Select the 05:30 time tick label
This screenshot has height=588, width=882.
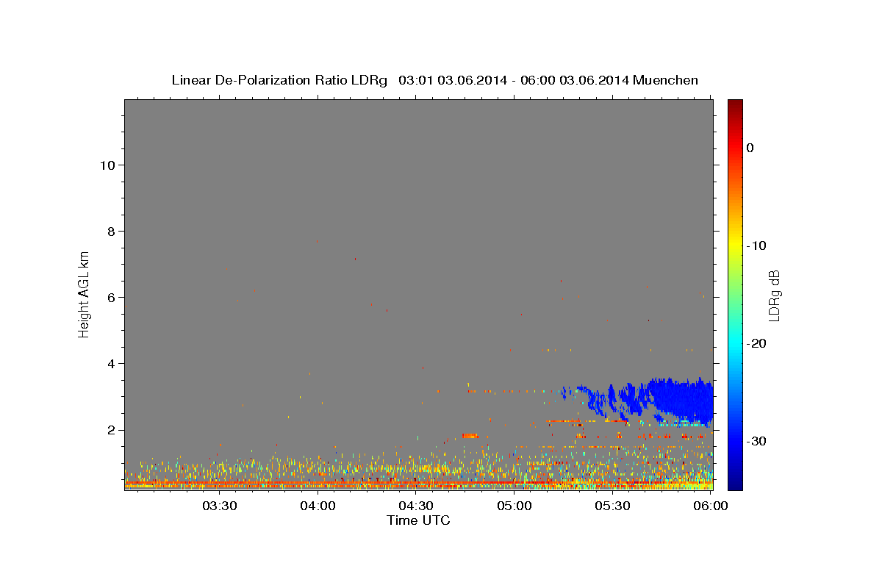click(x=613, y=506)
